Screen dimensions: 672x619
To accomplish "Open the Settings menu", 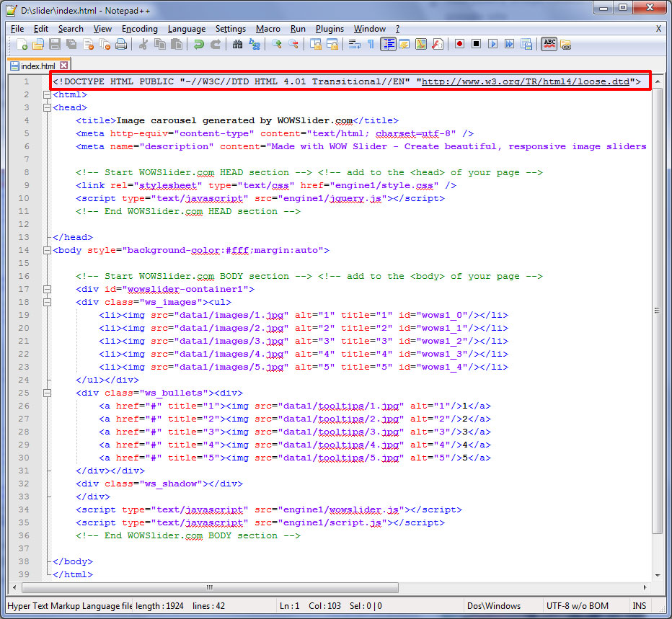I will point(231,29).
